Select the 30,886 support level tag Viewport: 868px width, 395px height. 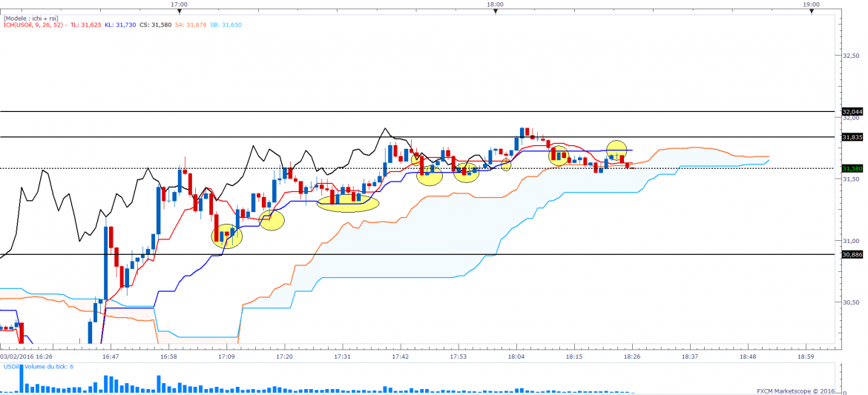pos(851,255)
